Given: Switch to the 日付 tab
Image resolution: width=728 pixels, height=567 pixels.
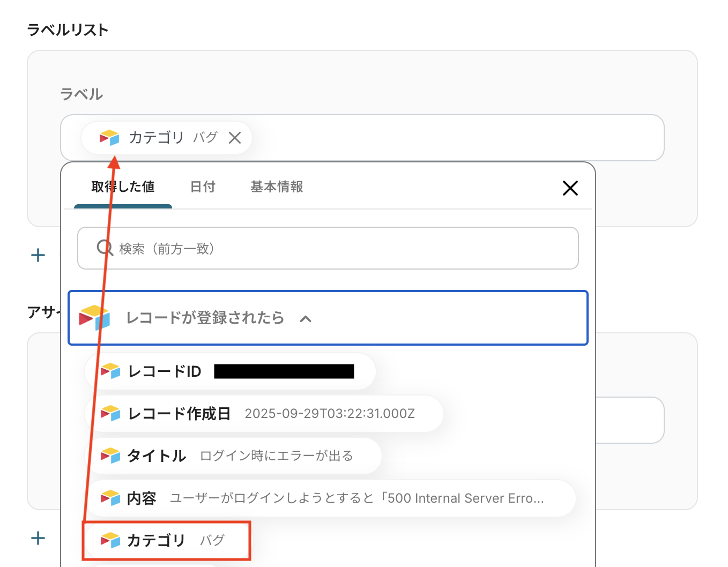Looking at the screenshot, I should pyautogui.click(x=203, y=187).
